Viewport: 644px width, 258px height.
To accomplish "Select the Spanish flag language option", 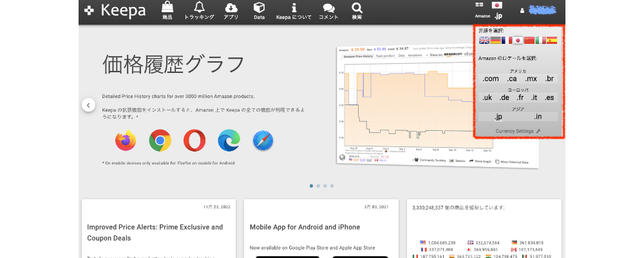I will click(552, 41).
